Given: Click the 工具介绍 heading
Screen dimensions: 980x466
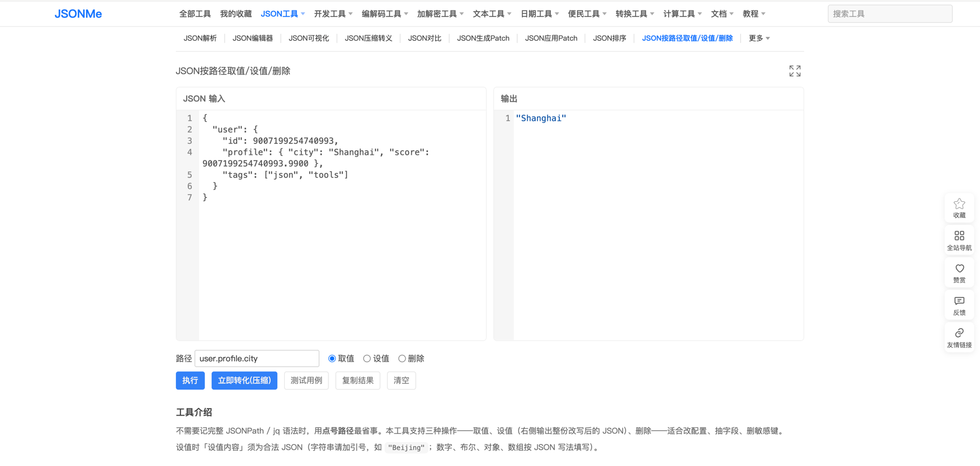Looking at the screenshot, I should coord(194,412).
